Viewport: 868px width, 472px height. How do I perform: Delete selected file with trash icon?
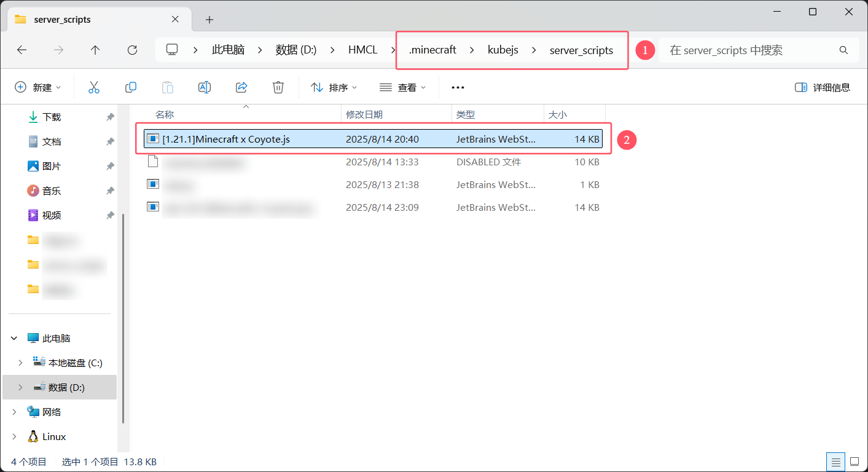pyautogui.click(x=278, y=87)
